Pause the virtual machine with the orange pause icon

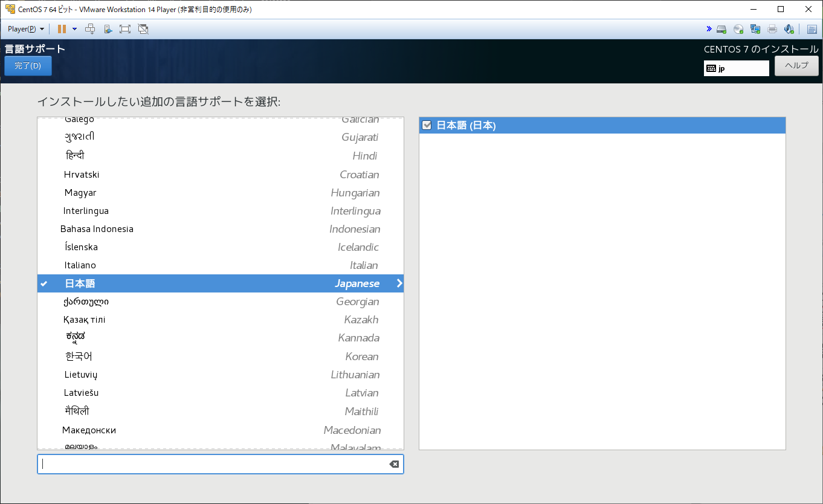pos(62,29)
